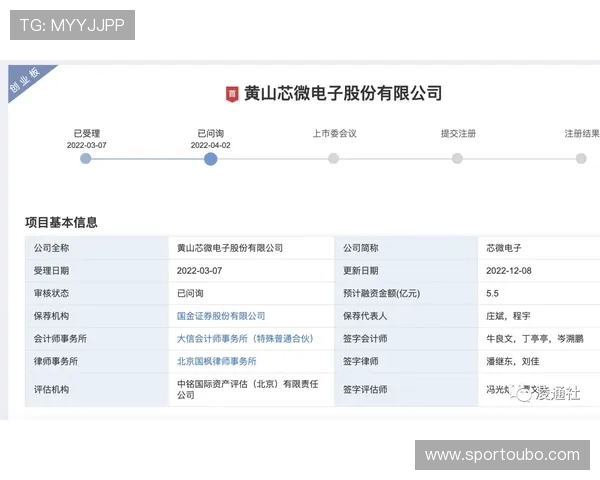Click the 保荐机构 label cell
This screenshot has height=480, width=600.
[97, 316]
